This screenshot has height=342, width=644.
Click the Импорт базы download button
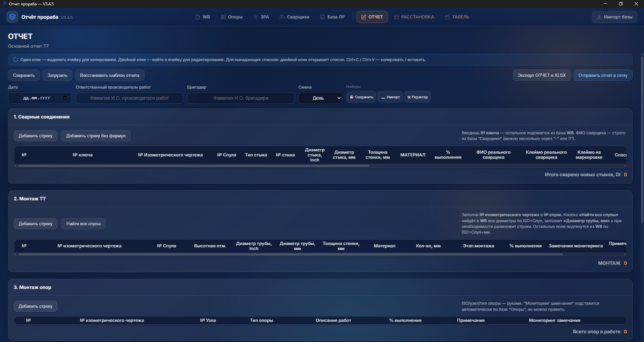pyautogui.click(x=614, y=17)
